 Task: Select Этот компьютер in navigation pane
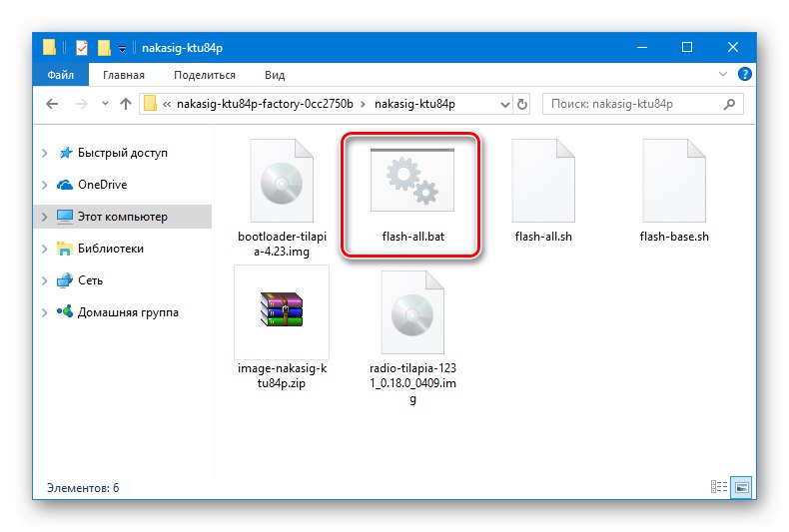[122, 217]
